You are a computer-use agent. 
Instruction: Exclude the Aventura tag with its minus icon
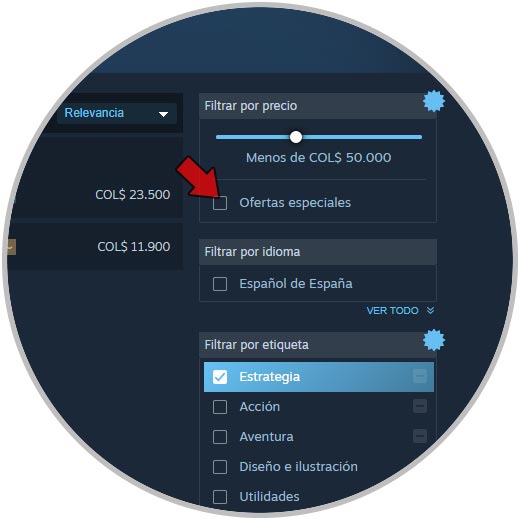click(420, 436)
